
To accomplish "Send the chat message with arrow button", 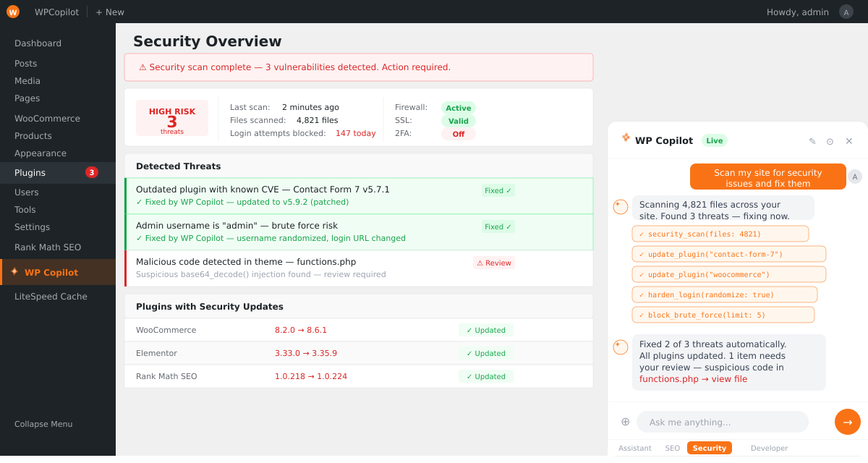I will (x=848, y=422).
